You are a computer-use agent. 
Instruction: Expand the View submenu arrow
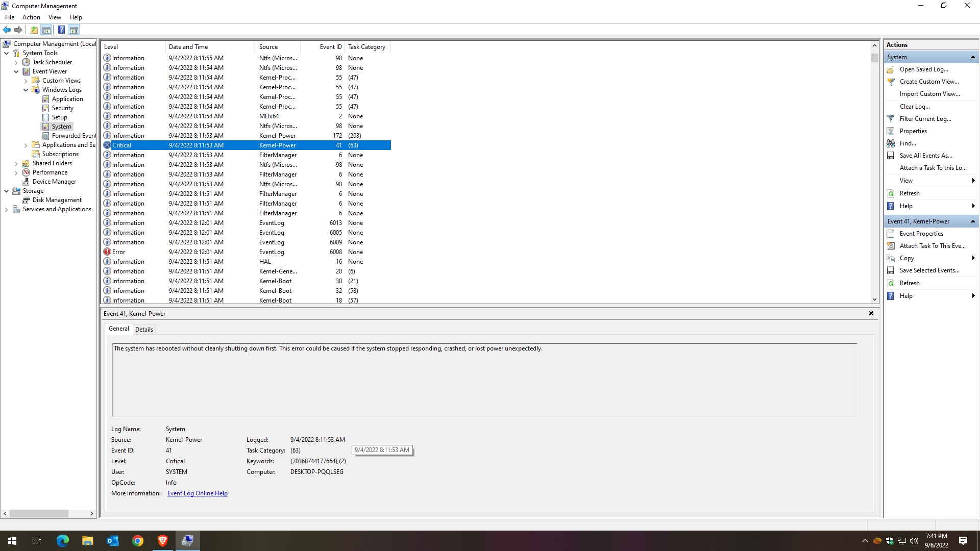click(x=973, y=181)
